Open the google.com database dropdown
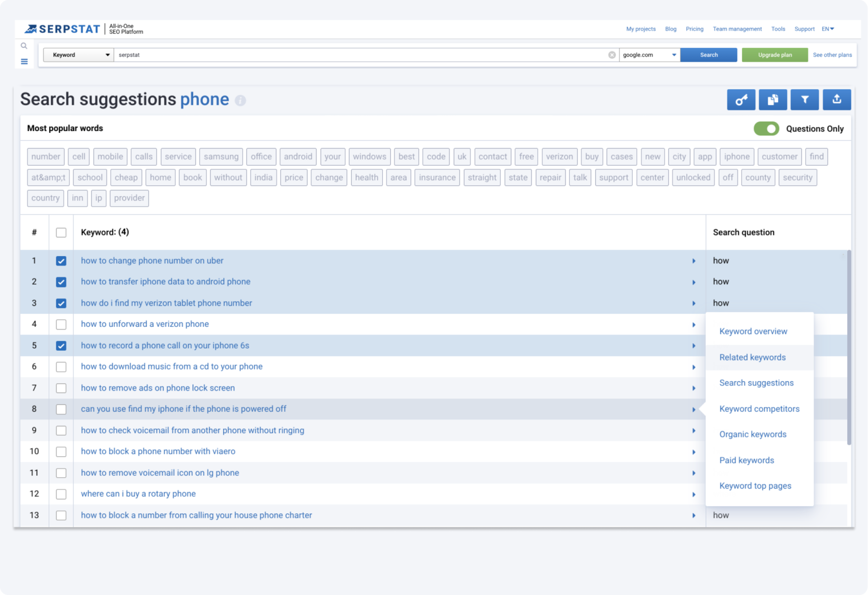The image size is (868, 595). [x=649, y=55]
